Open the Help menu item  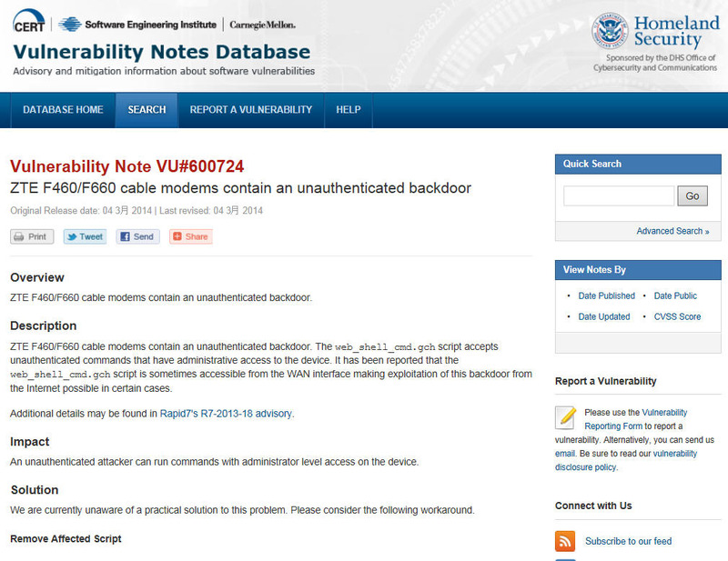(x=349, y=110)
